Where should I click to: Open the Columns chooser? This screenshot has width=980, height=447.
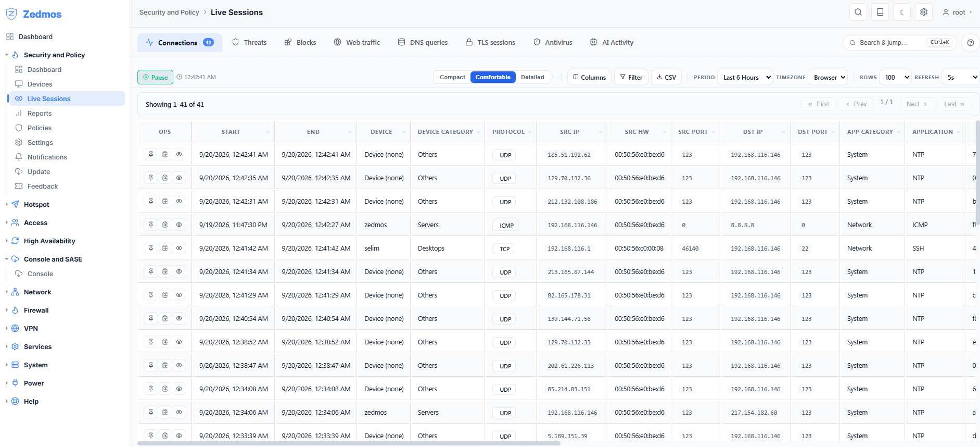point(589,77)
